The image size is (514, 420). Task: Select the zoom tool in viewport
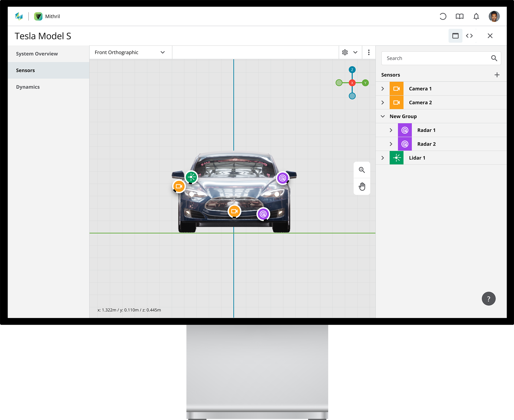[x=362, y=170]
